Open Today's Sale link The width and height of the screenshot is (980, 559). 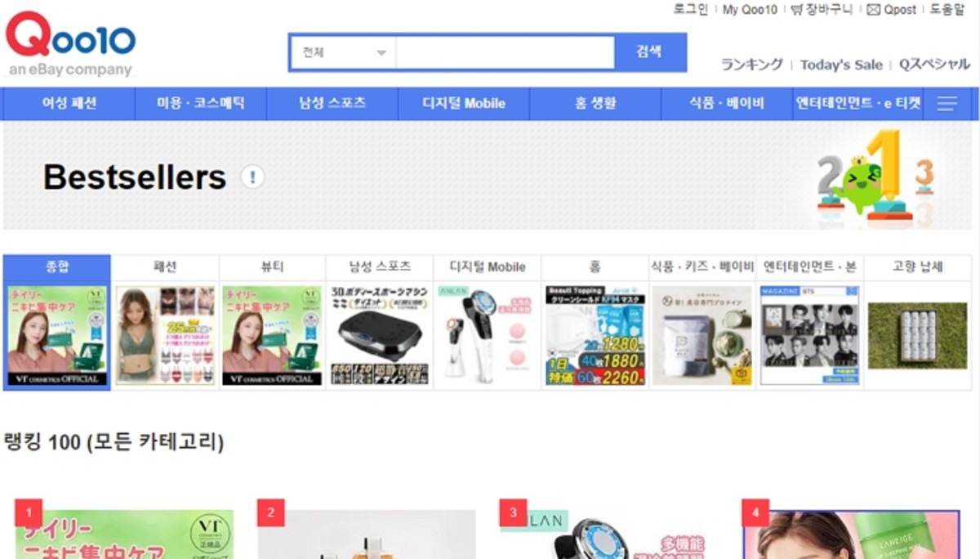coord(840,65)
